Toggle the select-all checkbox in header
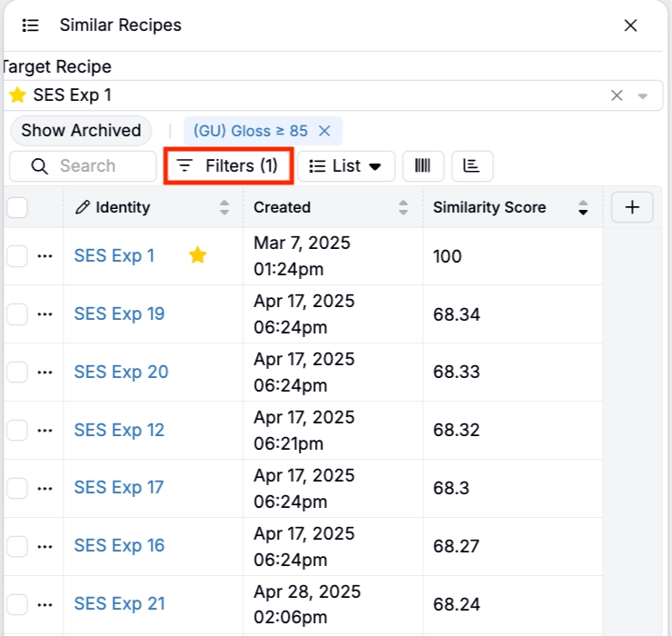Image resolution: width=672 pixels, height=636 pixels. [17, 208]
